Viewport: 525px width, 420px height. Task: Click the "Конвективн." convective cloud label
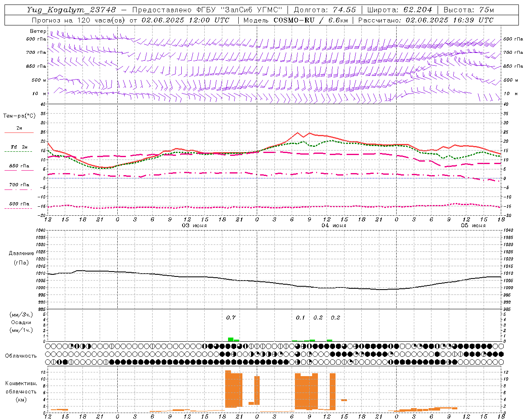tap(21, 383)
